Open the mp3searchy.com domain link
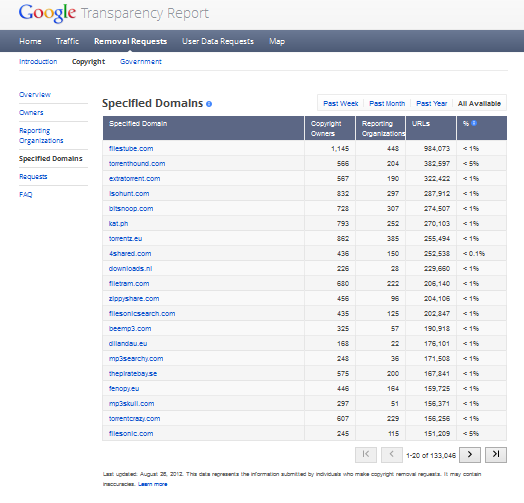The height and width of the screenshot is (503, 524). tap(136, 359)
